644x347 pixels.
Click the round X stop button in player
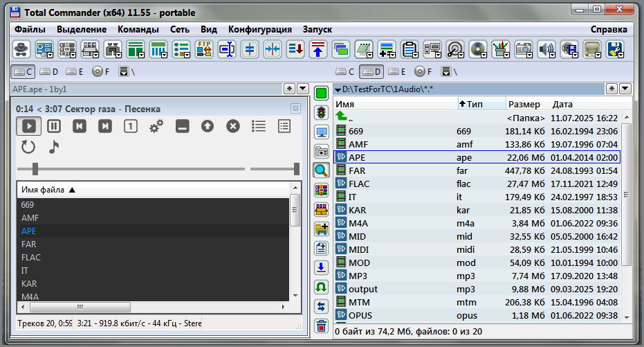point(233,126)
